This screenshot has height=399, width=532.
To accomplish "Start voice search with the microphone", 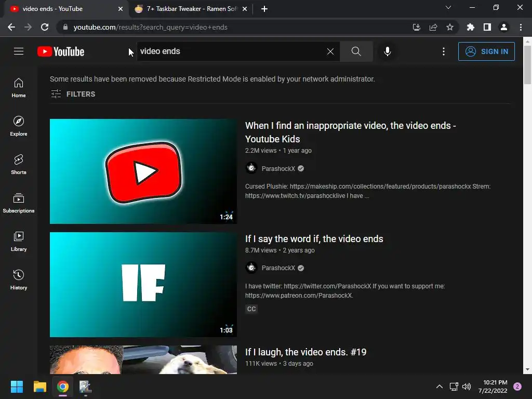I will (x=387, y=51).
